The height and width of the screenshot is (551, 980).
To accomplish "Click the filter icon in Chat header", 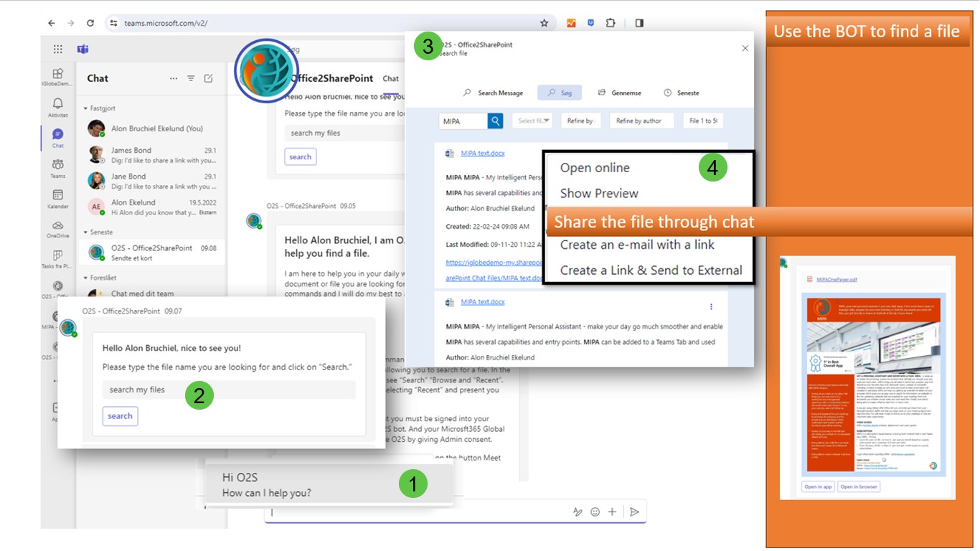I will point(191,78).
